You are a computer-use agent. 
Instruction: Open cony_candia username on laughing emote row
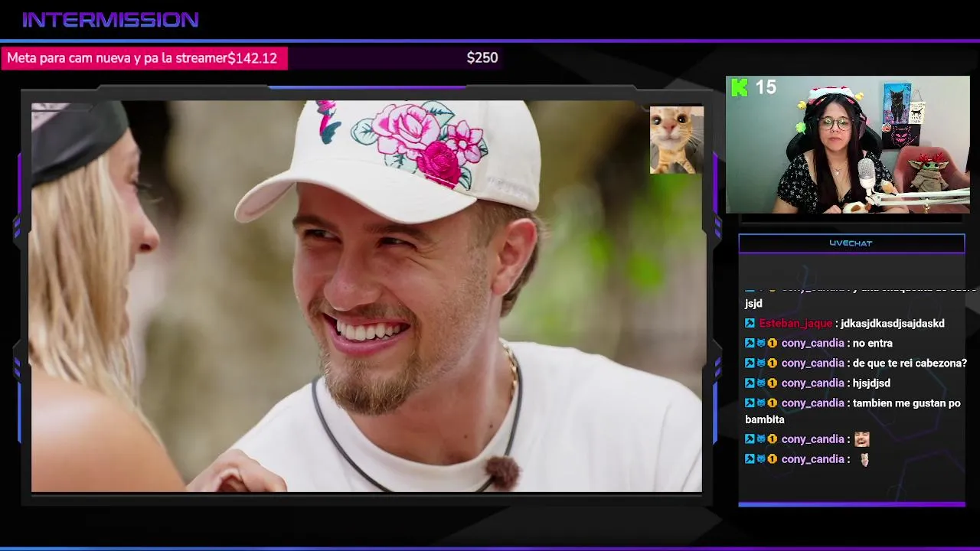pyautogui.click(x=812, y=439)
